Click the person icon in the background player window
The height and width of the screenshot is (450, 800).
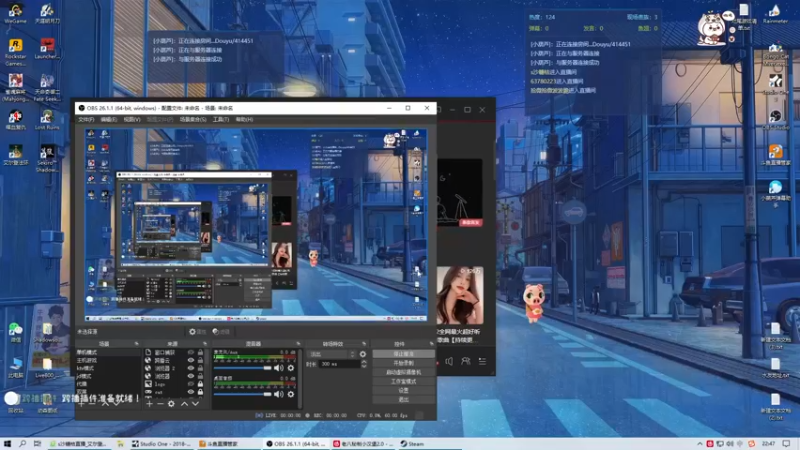click(x=465, y=361)
